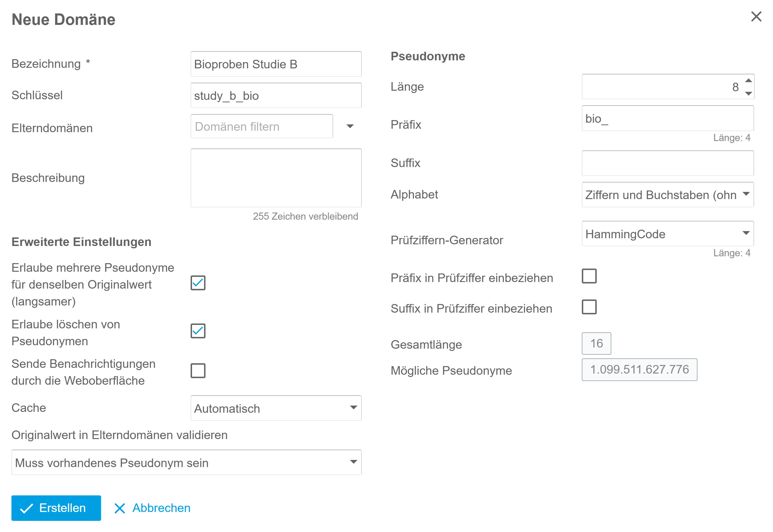Uncheck Erlaube mehrere Pseudonyme checkbox
The height and width of the screenshot is (532, 773).
coord(198,283)
